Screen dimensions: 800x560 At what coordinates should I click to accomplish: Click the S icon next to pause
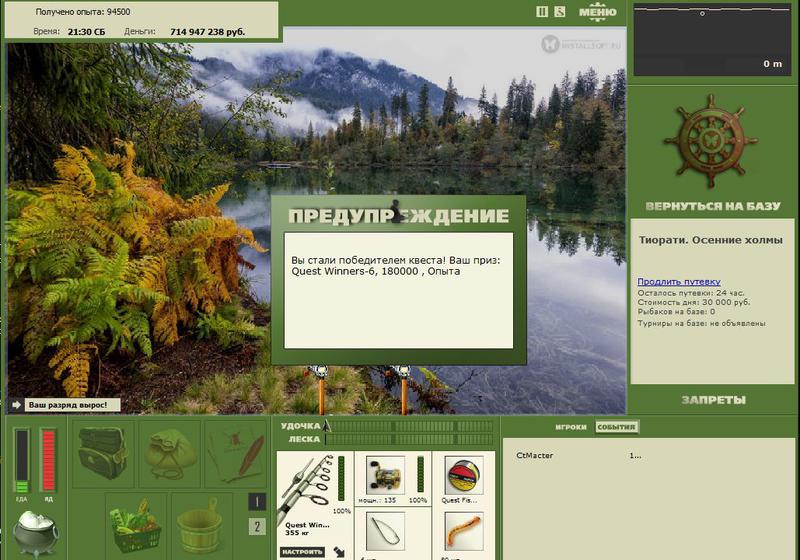pyautogui.click(x=560, y=11)
